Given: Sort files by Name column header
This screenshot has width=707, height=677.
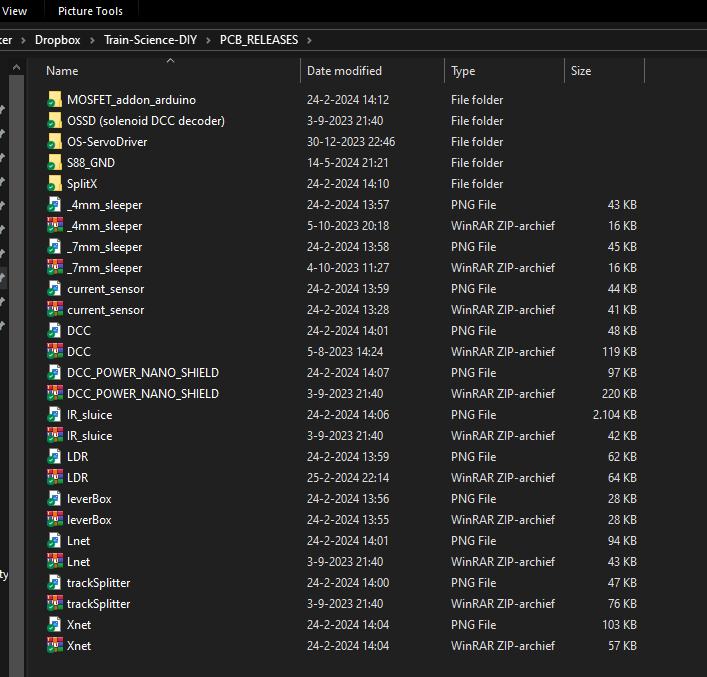Looking at the screenshot, I should pos(62,71).
